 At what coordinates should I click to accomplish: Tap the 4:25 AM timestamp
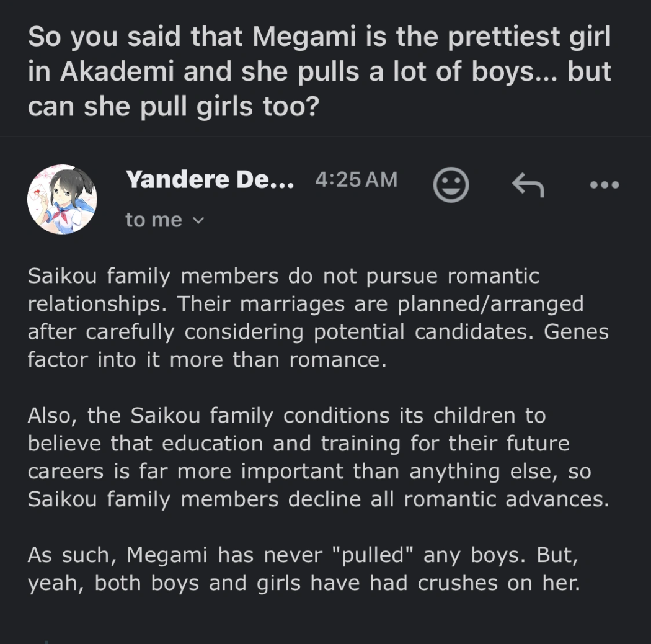(356, 180)
